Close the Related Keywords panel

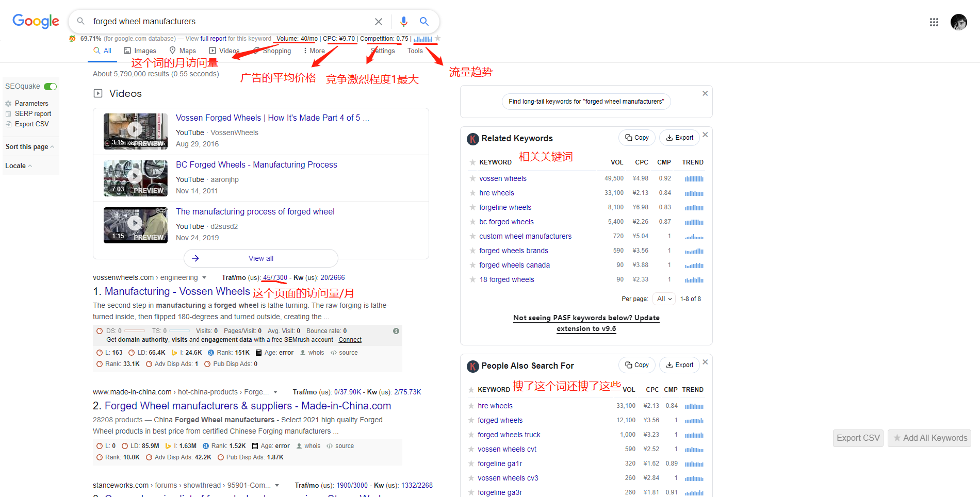[x=705, y=135]
